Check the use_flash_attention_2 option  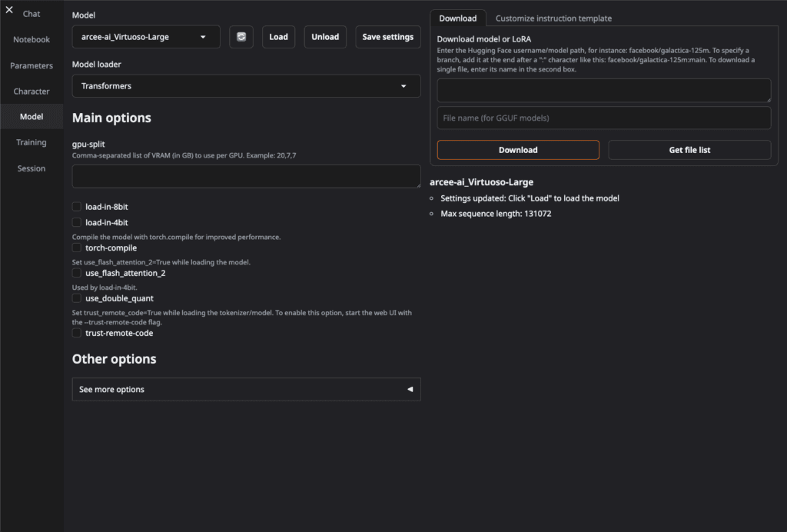tap(77, 272)
